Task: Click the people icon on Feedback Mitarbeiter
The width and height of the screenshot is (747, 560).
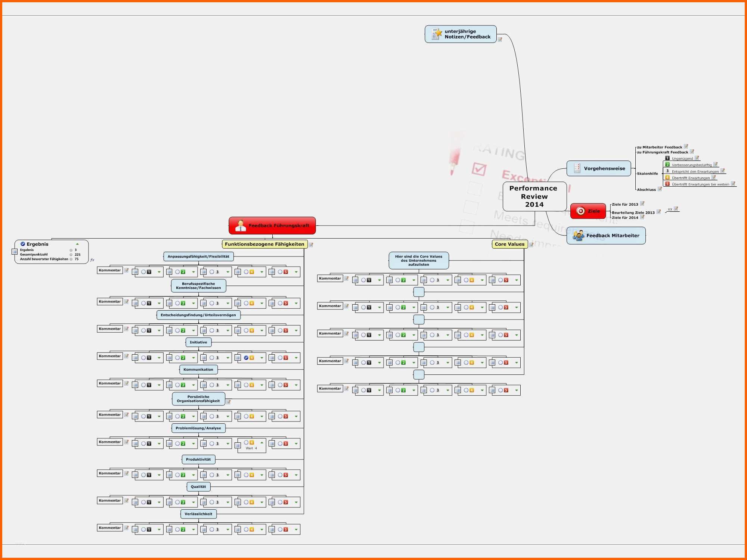Action: tap(578, 235)
